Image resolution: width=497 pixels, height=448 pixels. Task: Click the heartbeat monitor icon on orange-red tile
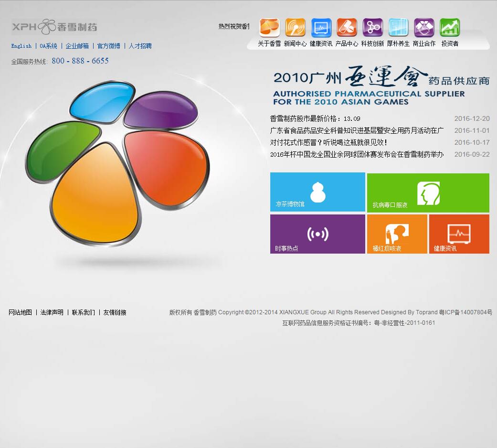[459, 234]
